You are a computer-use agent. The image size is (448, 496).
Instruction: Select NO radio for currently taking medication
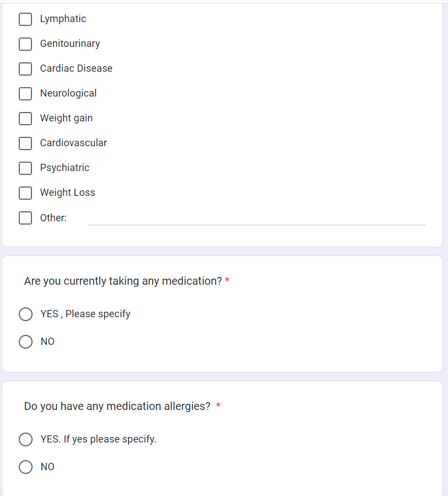25,342
